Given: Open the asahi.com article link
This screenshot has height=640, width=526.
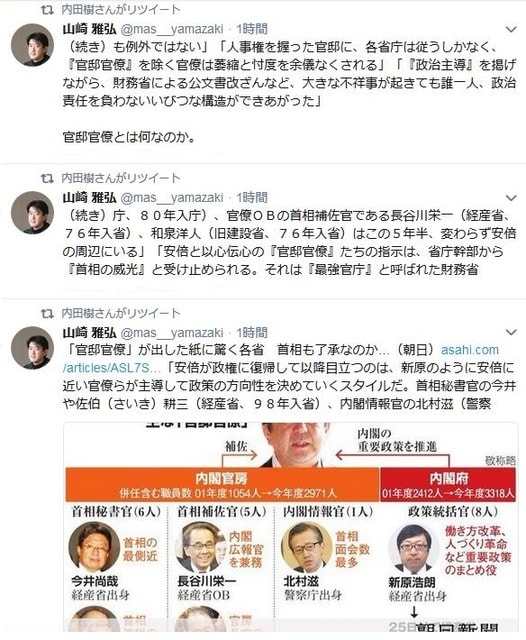Looking at the screenshot, I should pyautogui.click(x=470, y=350).
